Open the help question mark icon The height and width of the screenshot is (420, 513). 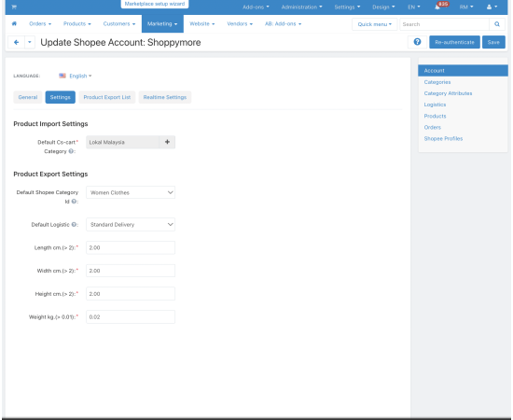tap(417, 42)
